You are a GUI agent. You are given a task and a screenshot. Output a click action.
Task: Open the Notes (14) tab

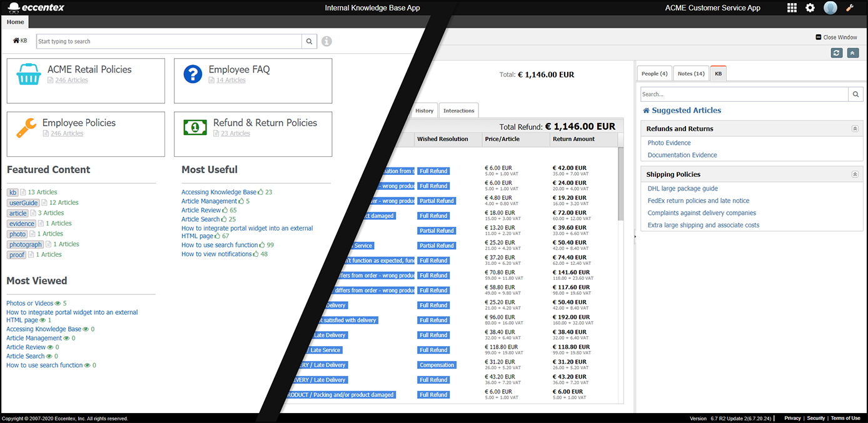point(691,74)
